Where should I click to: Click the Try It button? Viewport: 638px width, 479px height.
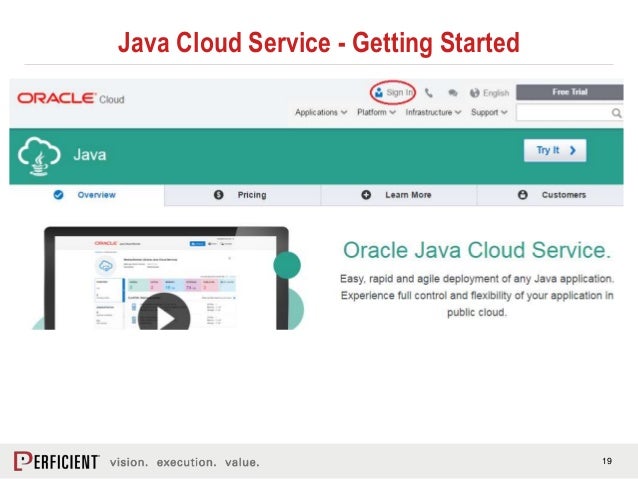point(555,150)
